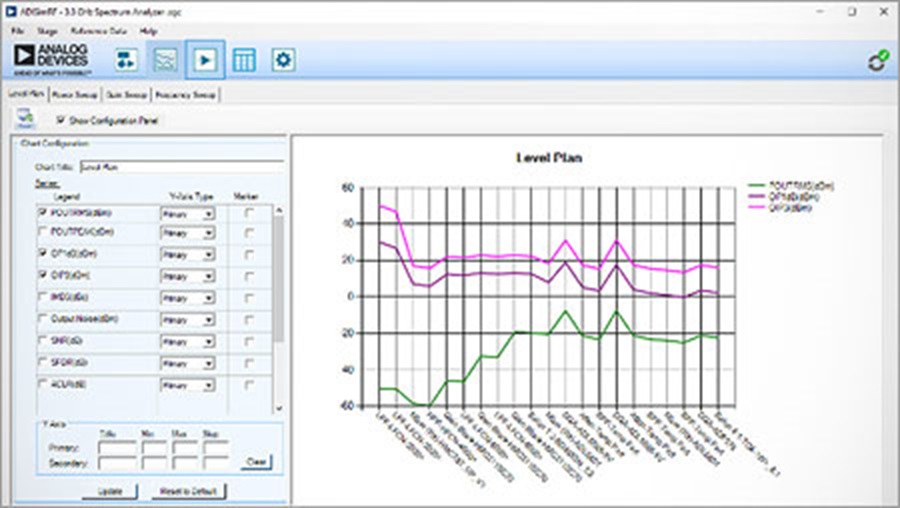Enable the ACLR(dB) series checkbox
This screenshot has width=900, height=508.
pos(42,383)
